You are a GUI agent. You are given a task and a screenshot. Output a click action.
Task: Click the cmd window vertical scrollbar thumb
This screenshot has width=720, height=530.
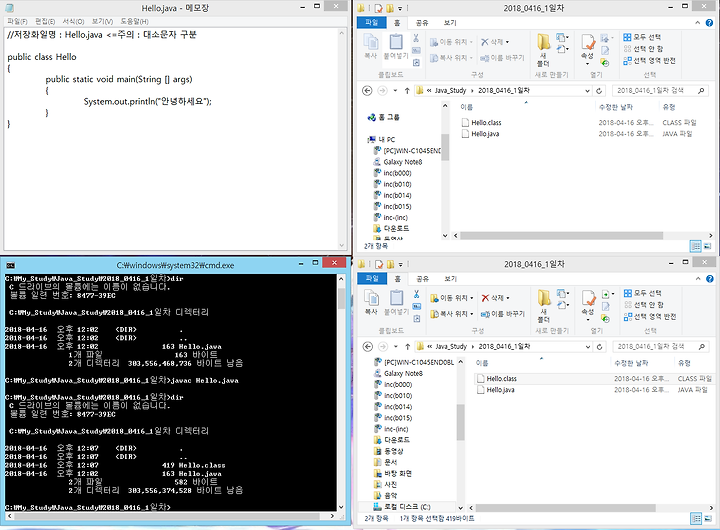[341, 299]
